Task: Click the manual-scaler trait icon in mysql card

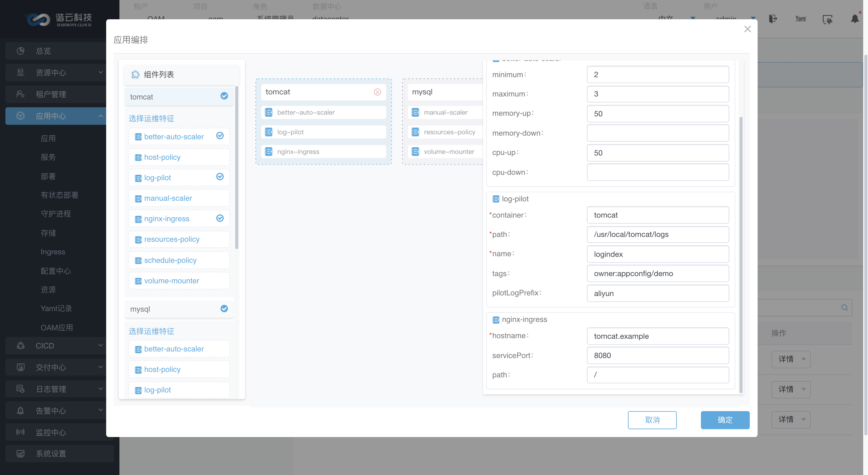Action: tap(415, 112)
